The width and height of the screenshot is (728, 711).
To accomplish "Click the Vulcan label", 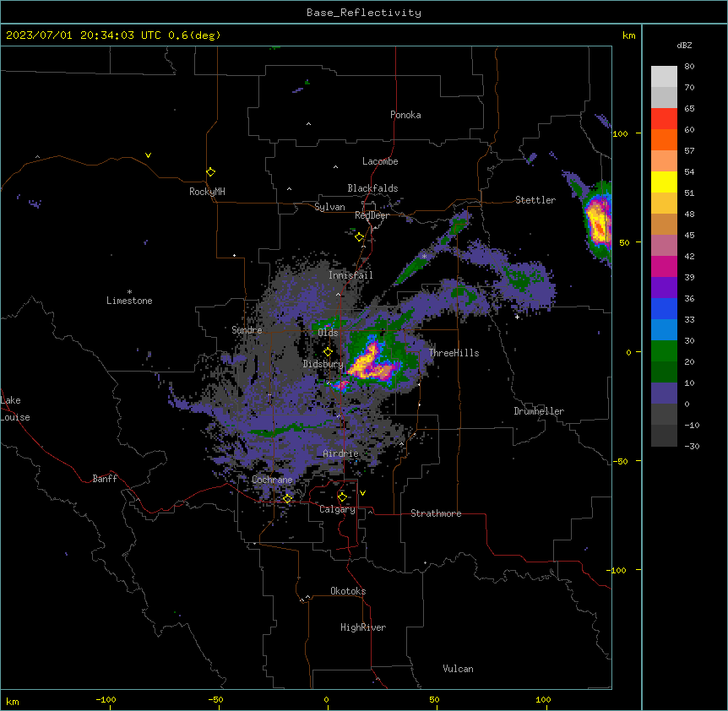I will pos(459,669).
